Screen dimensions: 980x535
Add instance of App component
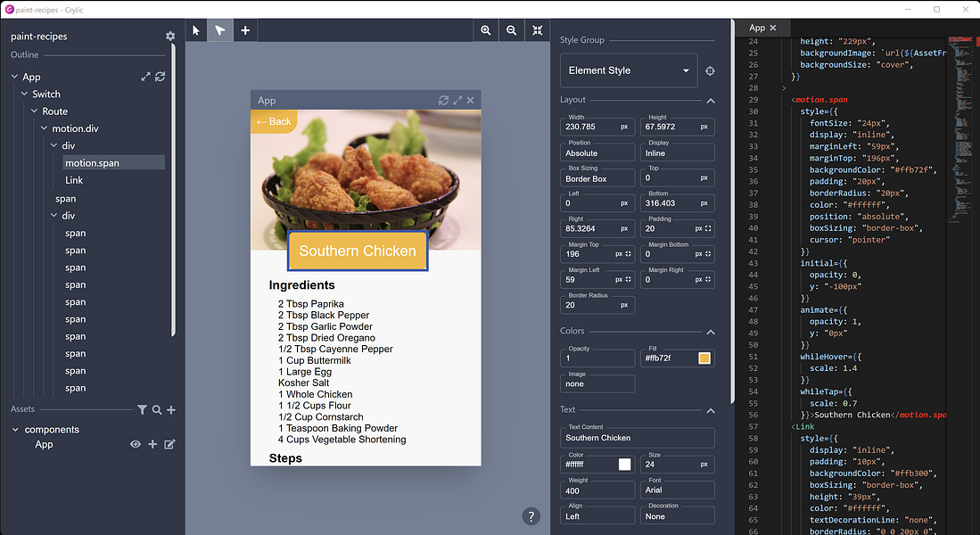pyautogui.click(x=152, y=444)
